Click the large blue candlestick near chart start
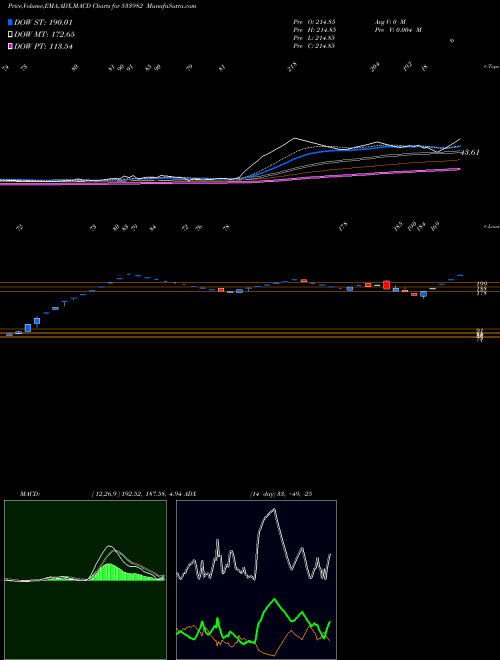 [28, 328]
